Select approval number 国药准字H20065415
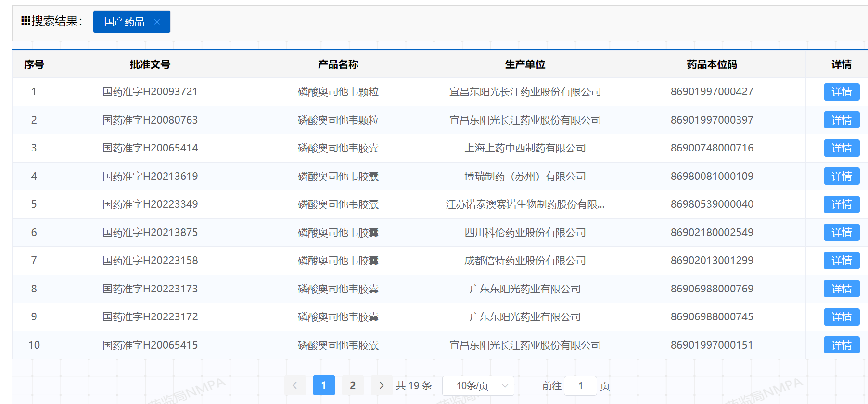 pos(150,345)
